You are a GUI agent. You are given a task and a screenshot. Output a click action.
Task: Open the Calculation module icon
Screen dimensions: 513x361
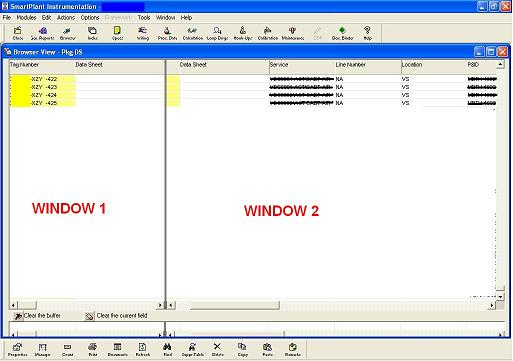click(x=193, y=33)
